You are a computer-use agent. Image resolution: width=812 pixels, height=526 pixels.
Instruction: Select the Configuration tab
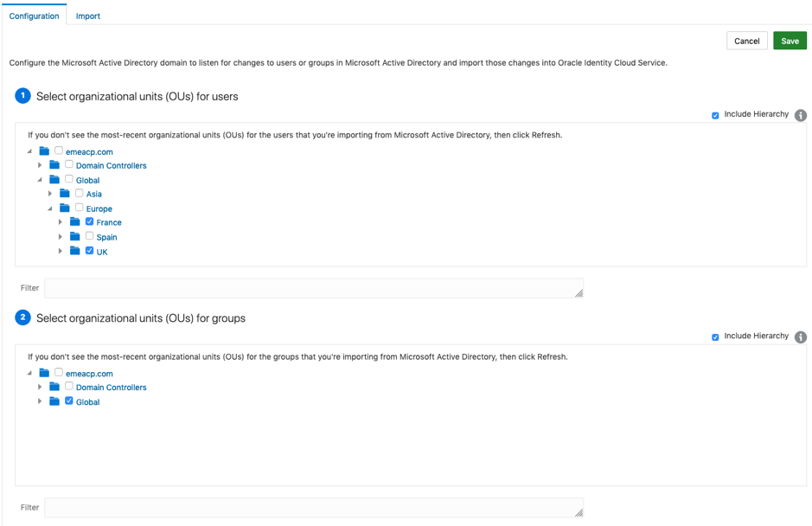pyautogui.click(x=34, y=16)
